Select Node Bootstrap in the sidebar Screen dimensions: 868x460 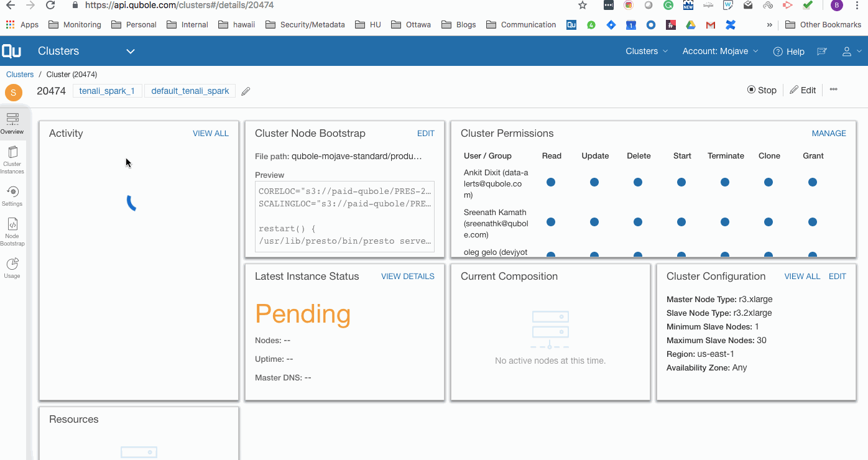click(12, 232)
